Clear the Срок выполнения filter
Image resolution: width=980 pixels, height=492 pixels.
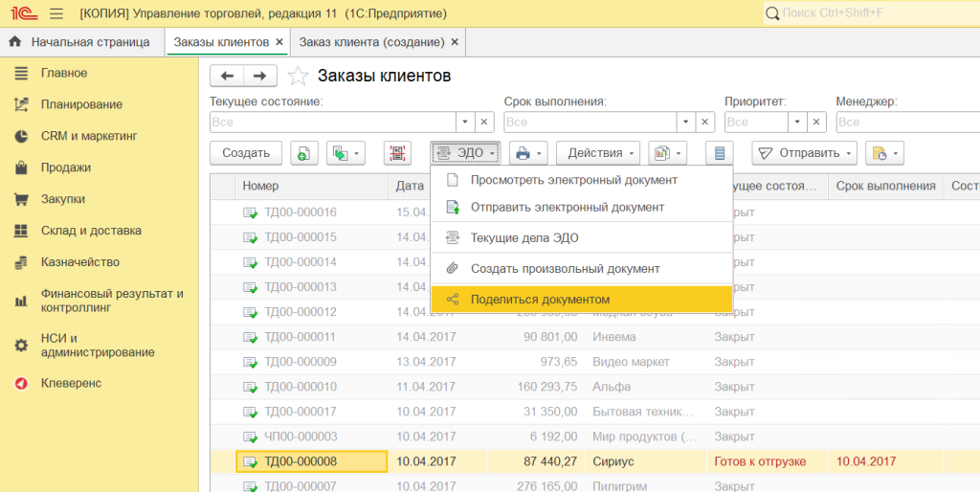point(705,122)
